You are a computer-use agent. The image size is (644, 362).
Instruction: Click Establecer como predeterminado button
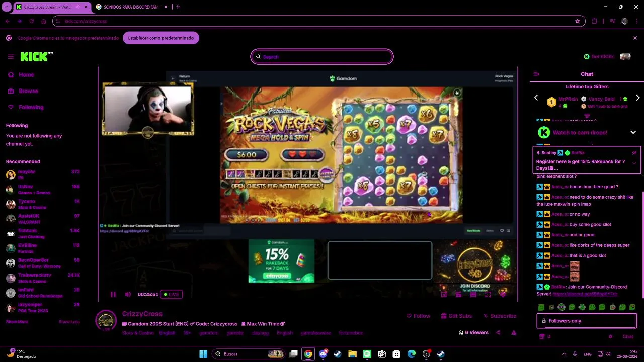pos(161,38)
